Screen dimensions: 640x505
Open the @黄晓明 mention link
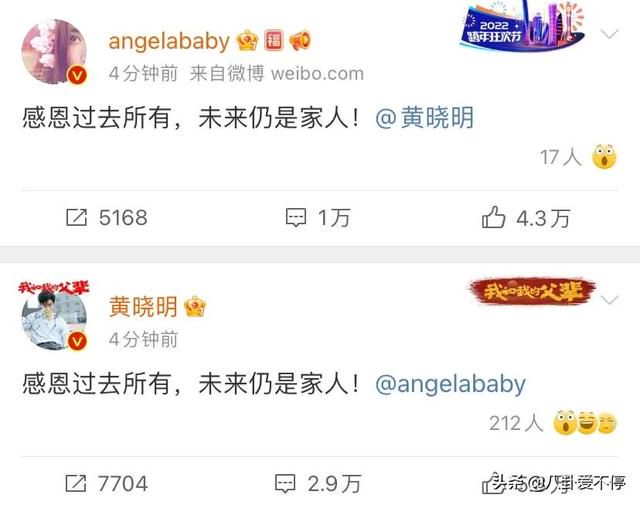424,118
